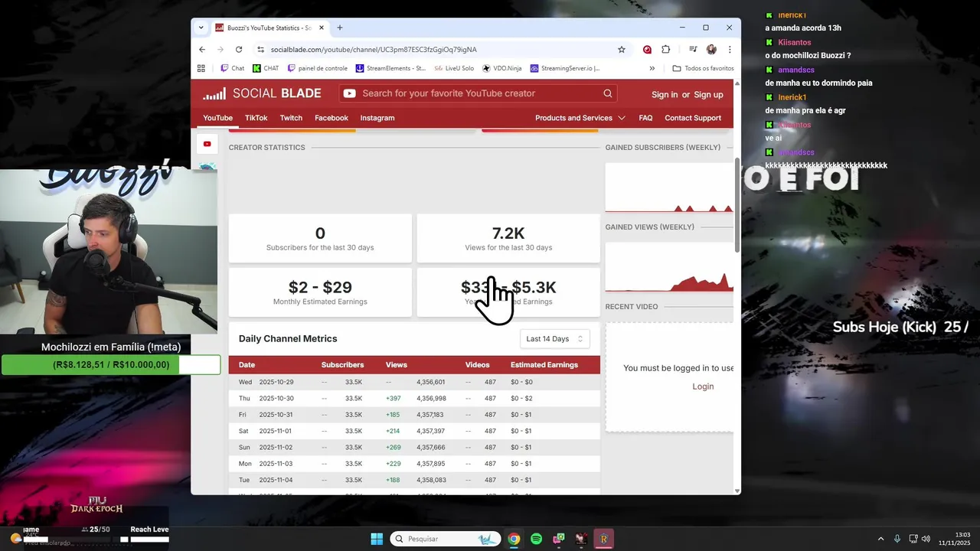Open Spotify from the taskbar
Image resolution: width=980 pixels, height=551 pixels.
(x=536, y=539)
